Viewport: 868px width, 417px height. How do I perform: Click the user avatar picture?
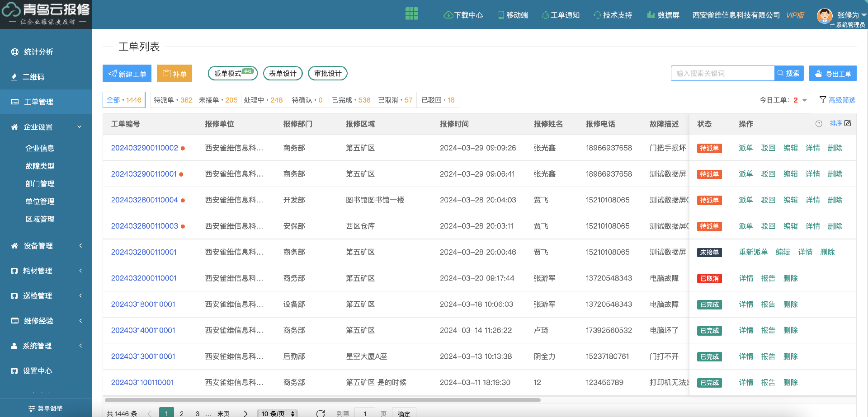[825, 15]
